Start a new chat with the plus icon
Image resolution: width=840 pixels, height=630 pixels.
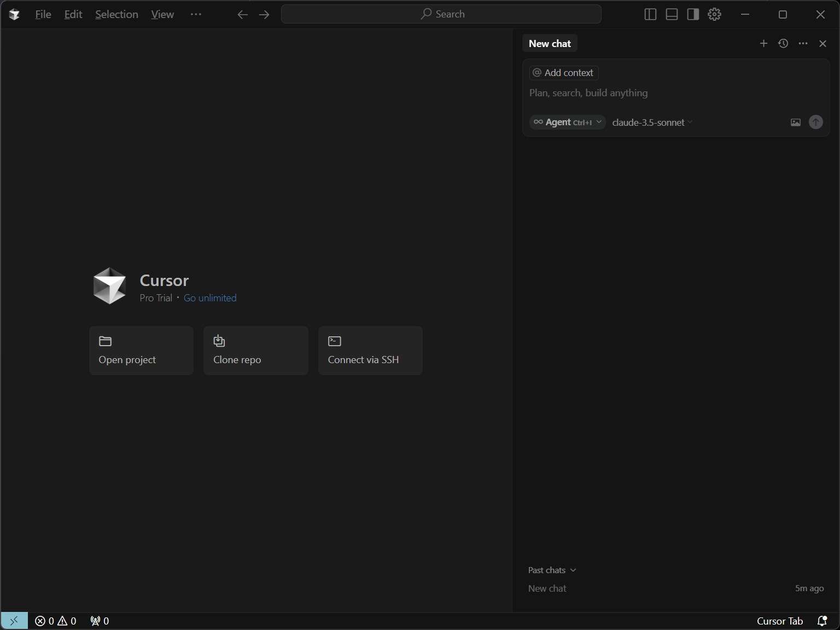click(x=763, y=43)
